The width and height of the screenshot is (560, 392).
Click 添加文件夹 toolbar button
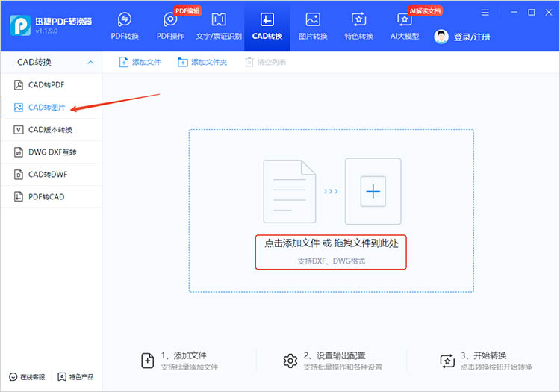coord(202,62)
